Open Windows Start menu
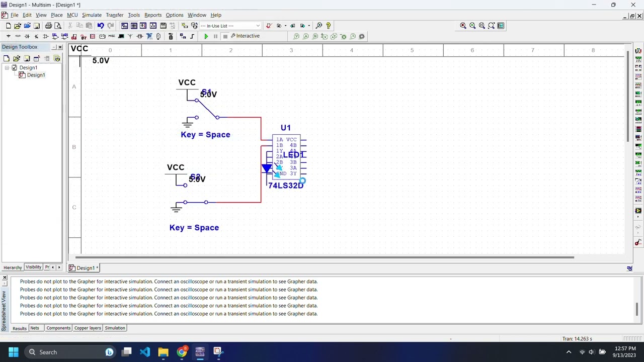Image resolution: width=644 pixels, height=362 pixels. (13, 352)
